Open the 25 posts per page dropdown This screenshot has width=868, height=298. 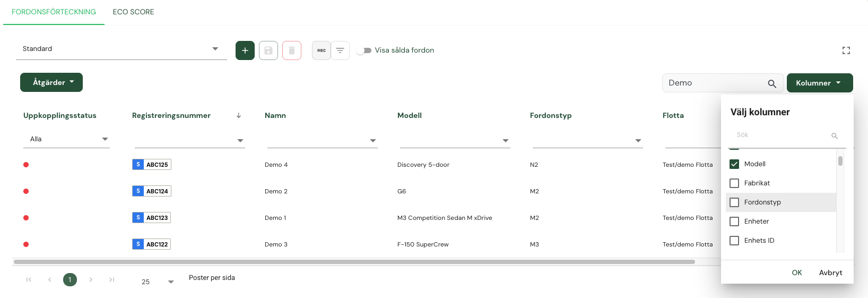coord(157,282)
